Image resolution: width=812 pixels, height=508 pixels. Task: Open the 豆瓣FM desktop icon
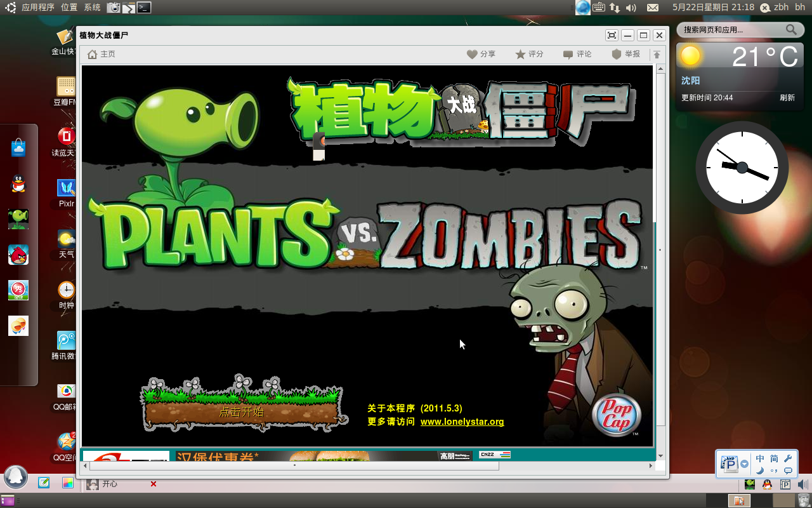[66, 91]
